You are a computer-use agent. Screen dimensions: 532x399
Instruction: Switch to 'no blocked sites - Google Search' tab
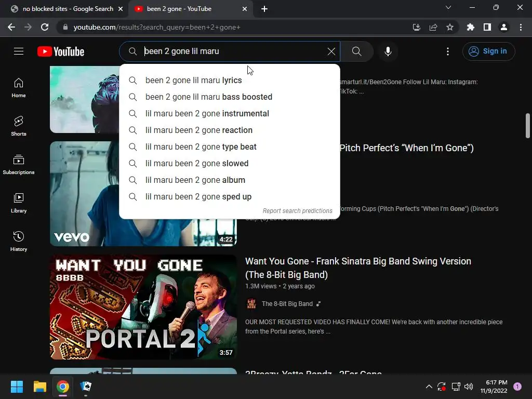click(x=68, y=9)
